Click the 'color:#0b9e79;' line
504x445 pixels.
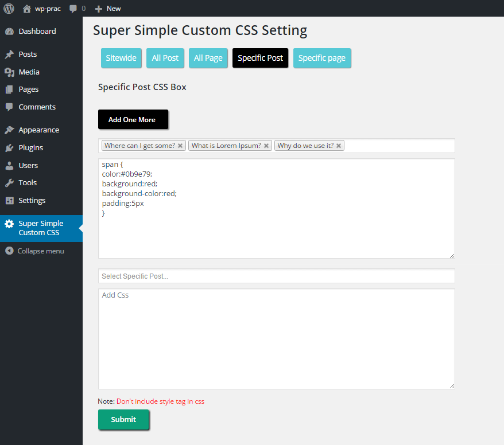[127, 174]
